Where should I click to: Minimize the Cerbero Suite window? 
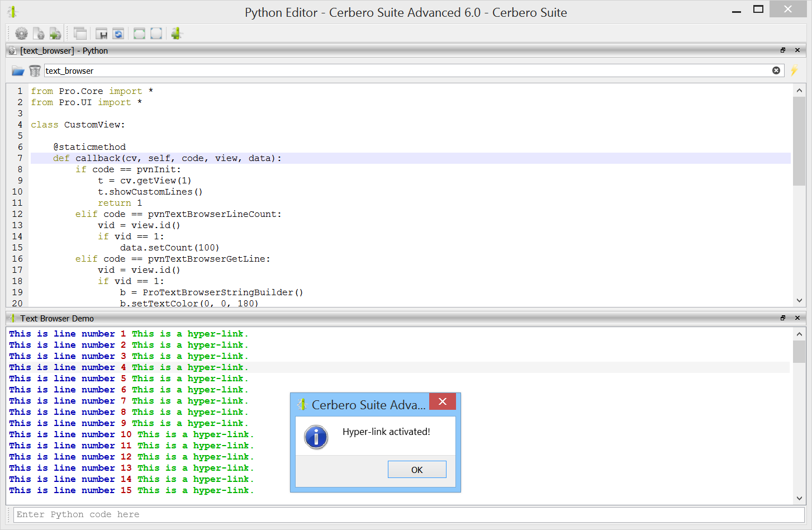pyautogui.click(x=737, y=10)
